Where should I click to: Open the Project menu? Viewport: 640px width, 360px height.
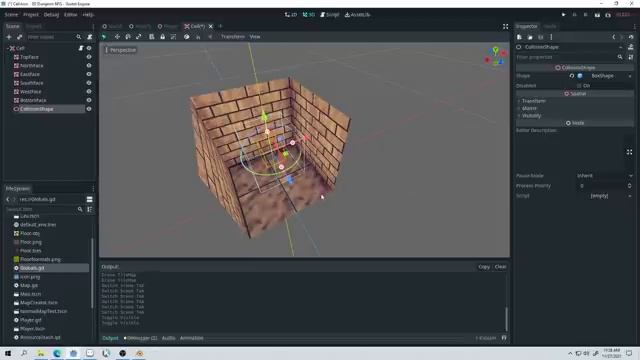(x=31, y=15)
